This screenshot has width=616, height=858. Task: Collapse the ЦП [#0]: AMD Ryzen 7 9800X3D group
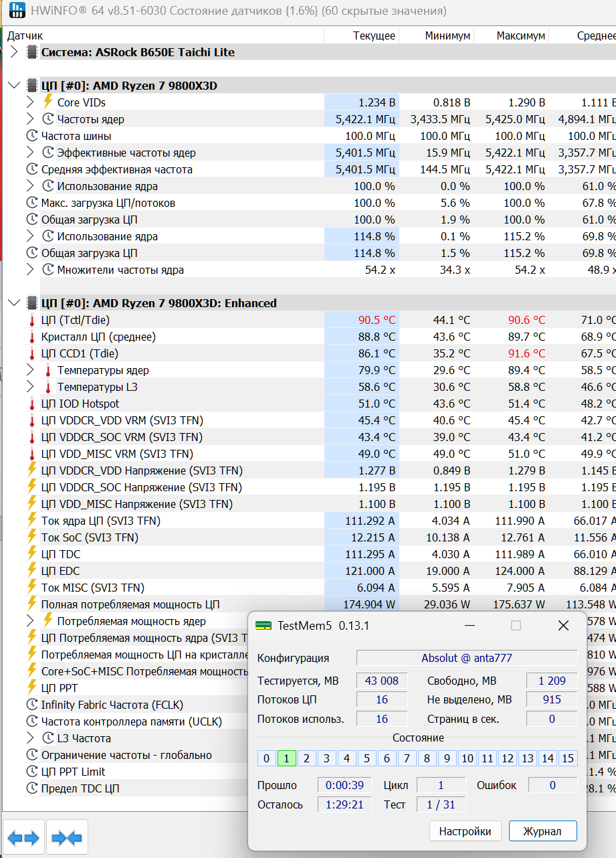tap(14, 86)
